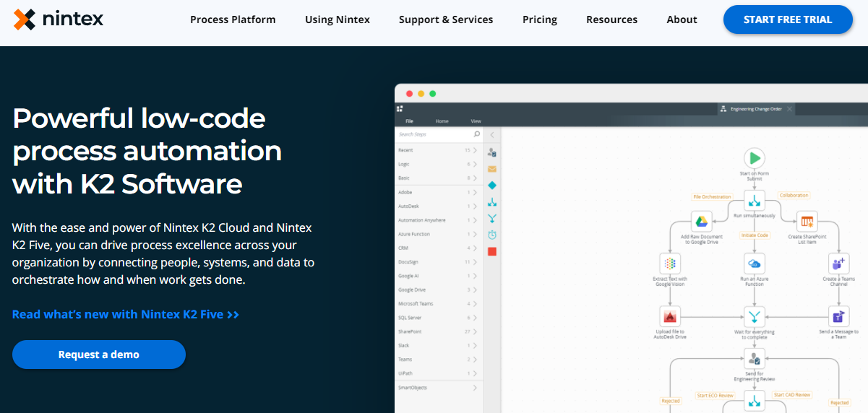The width and height of the screenshot is (868, 413).
Task: Expand the Recent steps category
Action: click(x=476, y=150)
